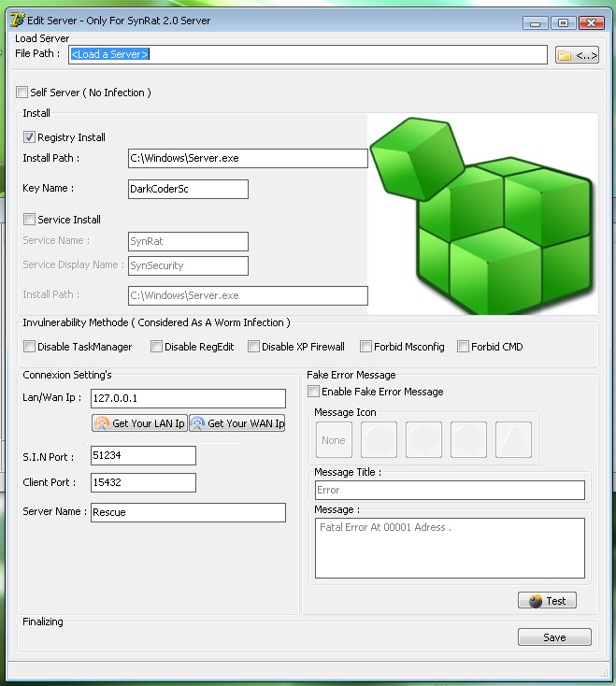Tick the Forbid Msconfig checkbox

(x=365, y=347)
